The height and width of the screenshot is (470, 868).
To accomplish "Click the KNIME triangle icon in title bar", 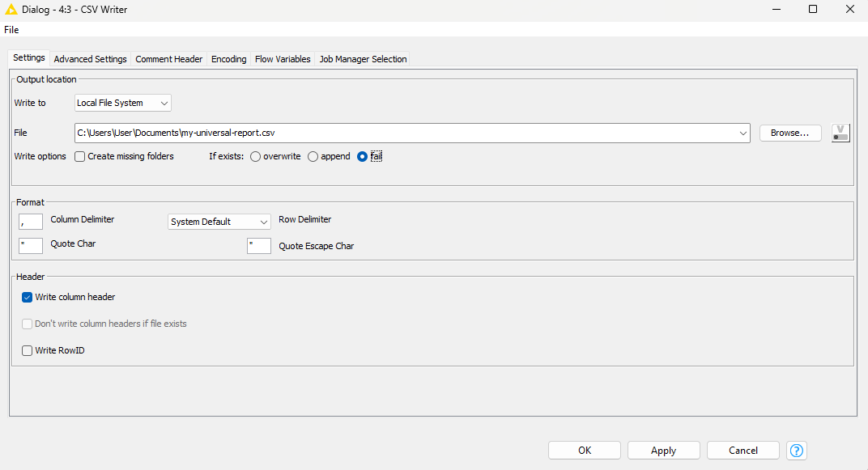I will point(11,10).
